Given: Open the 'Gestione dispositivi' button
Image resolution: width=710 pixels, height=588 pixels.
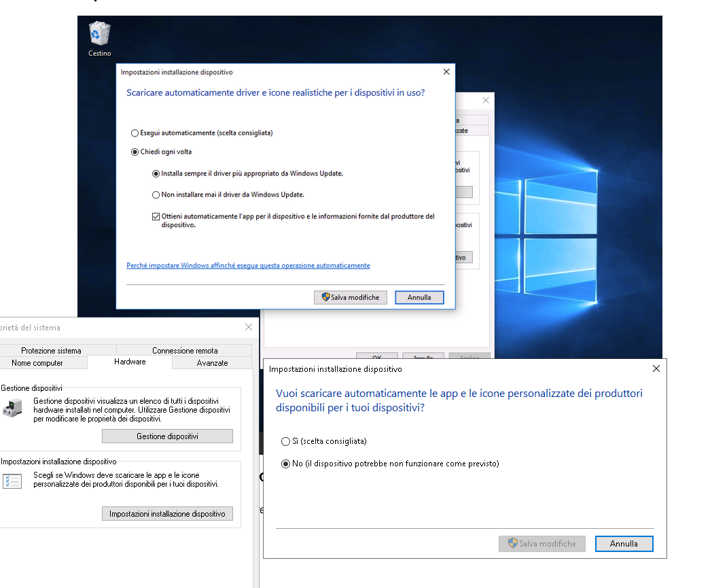Looking at the screenshot, I should pyautogui.click(x=168, y=436).
